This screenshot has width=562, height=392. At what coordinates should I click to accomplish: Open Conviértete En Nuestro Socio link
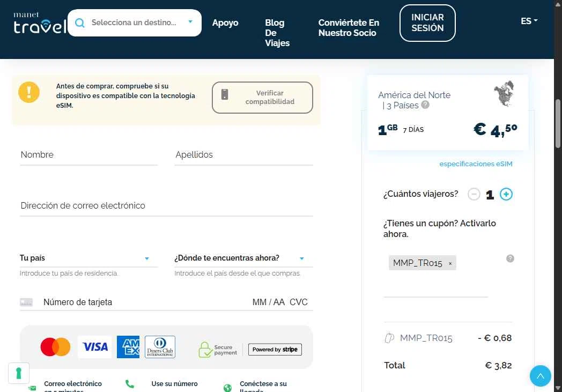pyautogui.click(x=349, y=27)
